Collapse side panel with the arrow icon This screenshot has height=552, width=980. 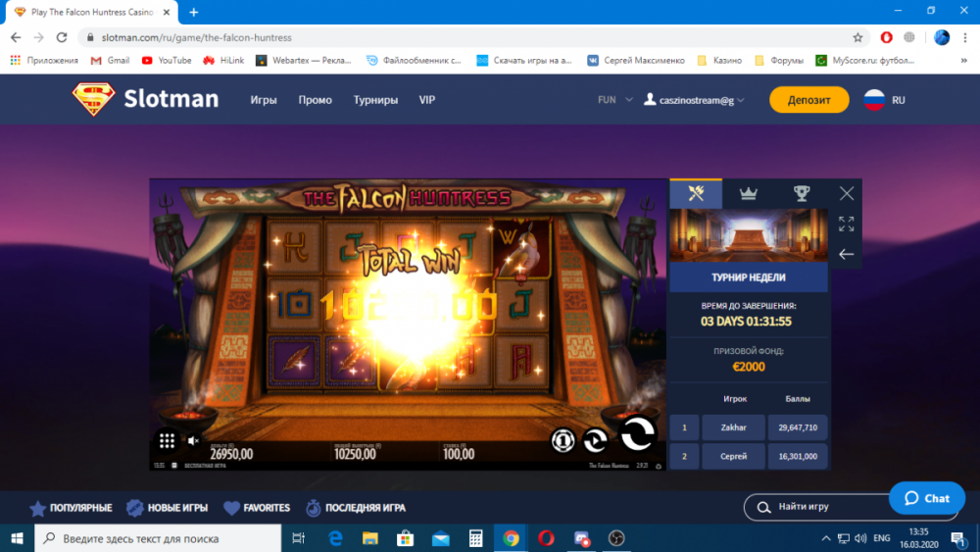pos(847,254)
